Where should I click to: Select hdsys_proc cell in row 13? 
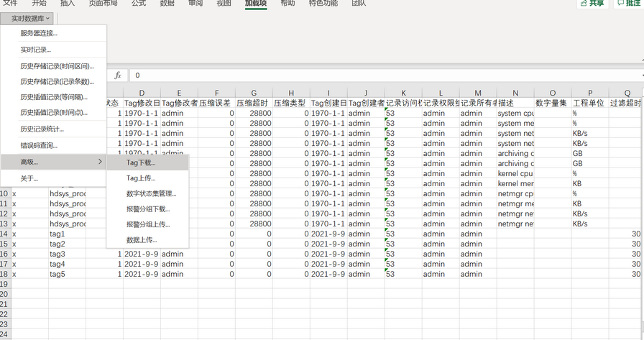pyautogui.click(x=68, y=224)
